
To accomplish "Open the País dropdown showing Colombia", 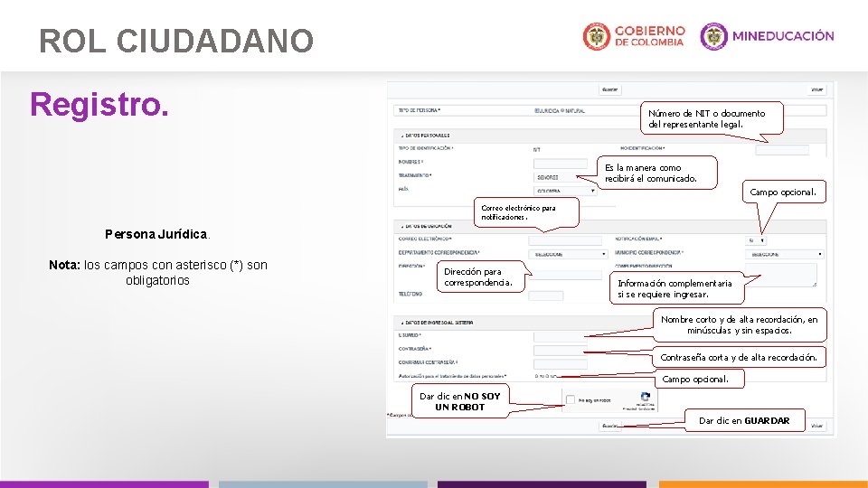I will point(565,191).
